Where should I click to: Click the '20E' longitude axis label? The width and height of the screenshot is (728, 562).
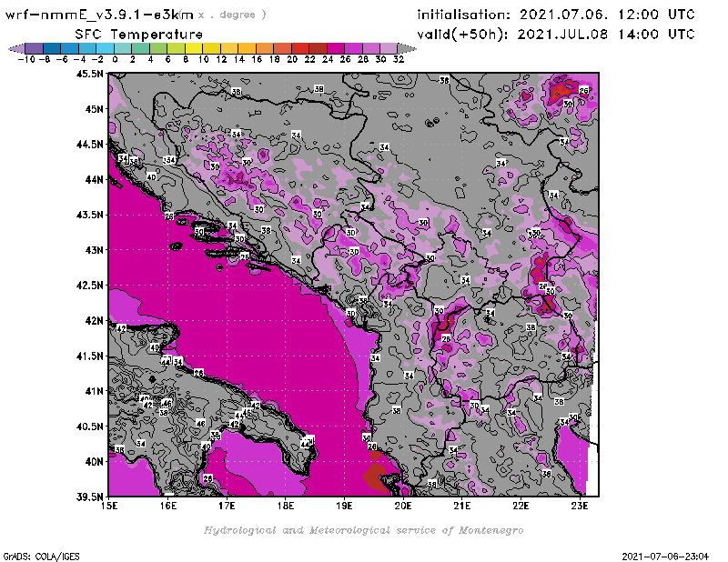tap(403, 506)
